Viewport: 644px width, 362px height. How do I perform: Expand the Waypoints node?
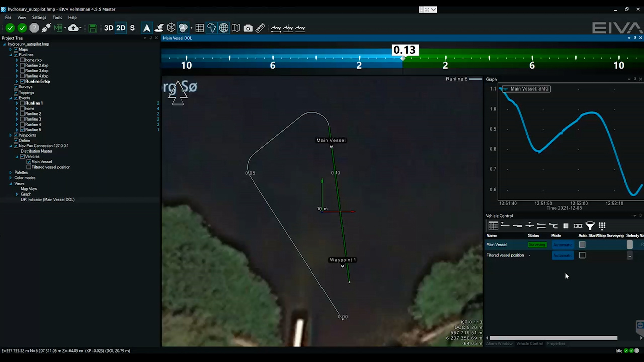[x=10, y=135]
